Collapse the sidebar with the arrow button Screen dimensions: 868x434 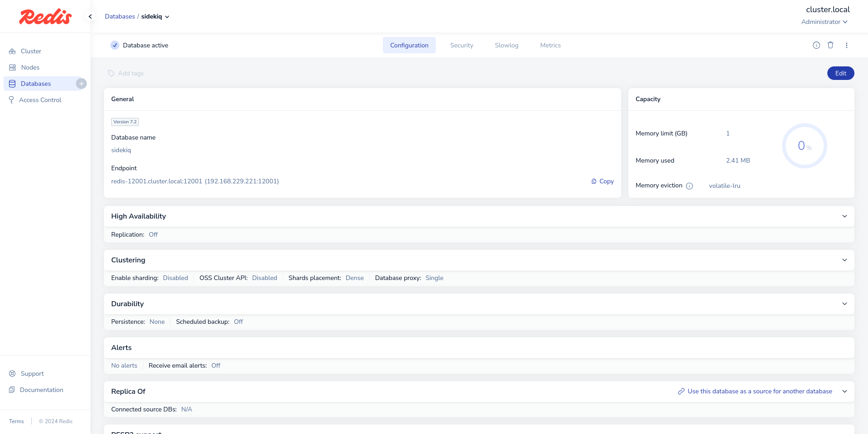click(x=90, y=17)
